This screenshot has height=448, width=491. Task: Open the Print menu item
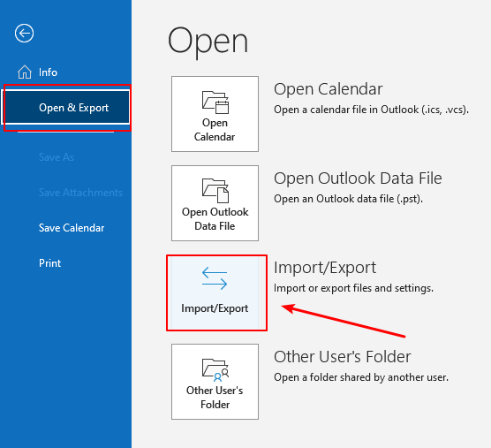click(49, 263)
